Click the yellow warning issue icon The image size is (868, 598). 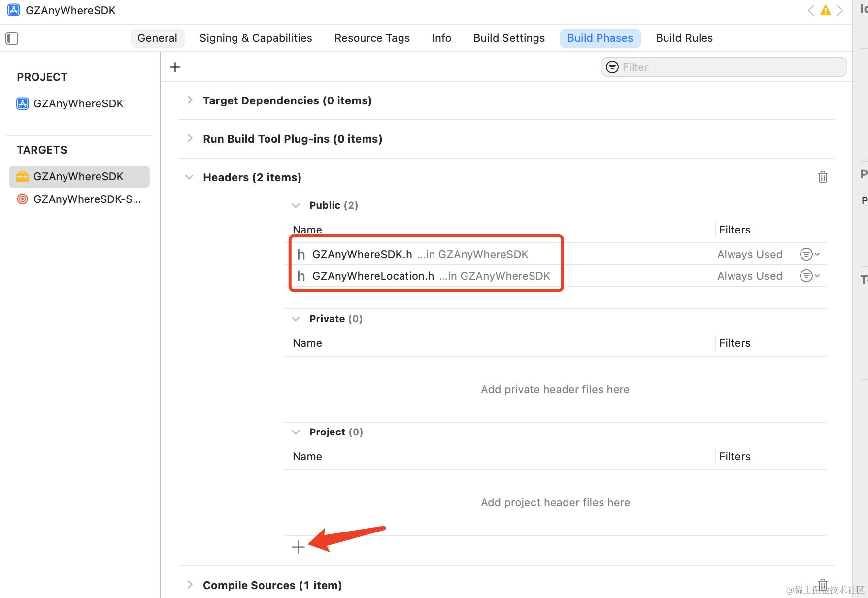826,10
